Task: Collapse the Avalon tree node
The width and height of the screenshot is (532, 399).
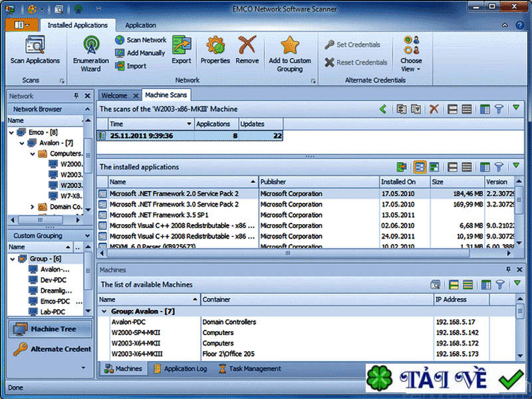Action: [x=23, y=143]
